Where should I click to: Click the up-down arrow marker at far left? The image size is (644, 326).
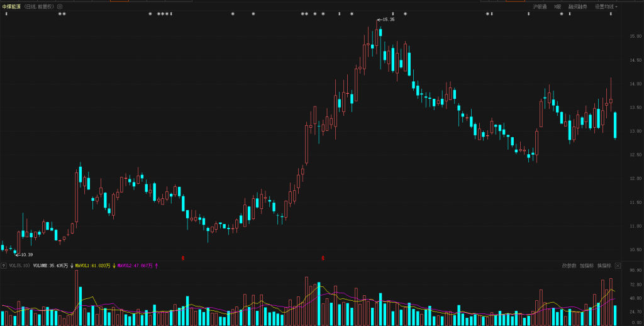[x=6, y=14]
